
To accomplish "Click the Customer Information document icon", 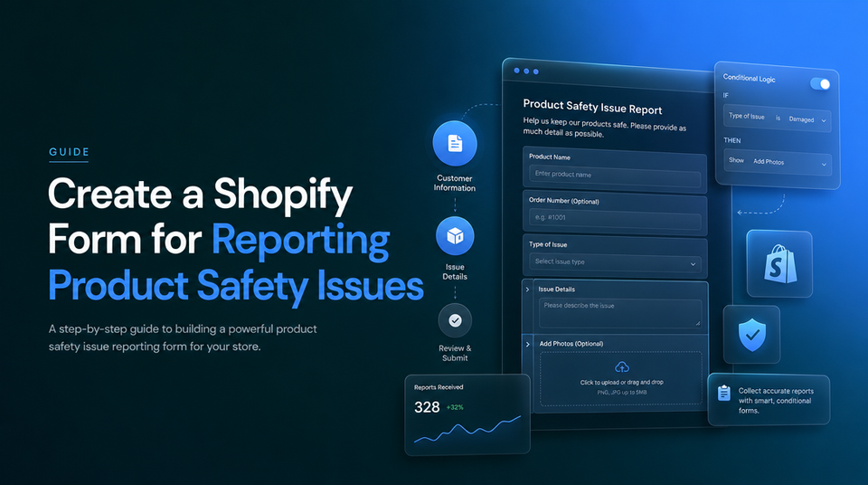I will pos(455,144).
